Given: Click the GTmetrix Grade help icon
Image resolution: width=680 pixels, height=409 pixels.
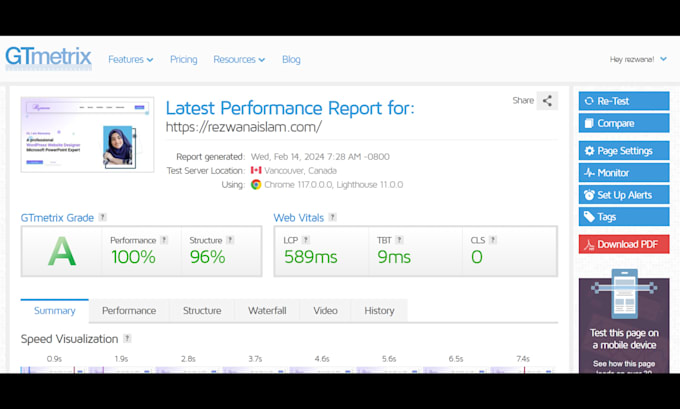Looking at the screenshot, I should (102, 217).
